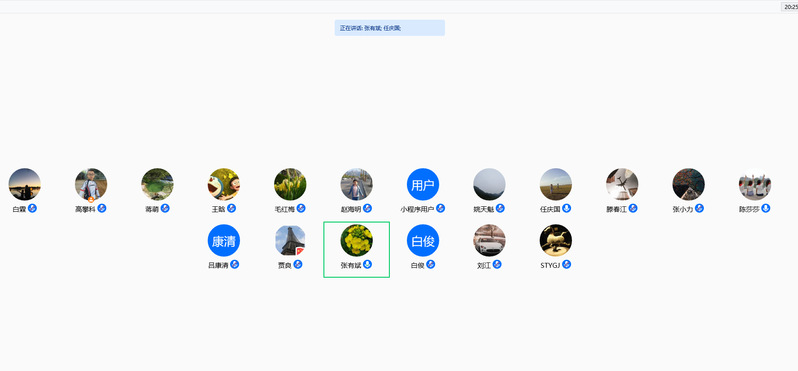
Task: Click the currently speaking banner at top
Action: pos(390,28)
